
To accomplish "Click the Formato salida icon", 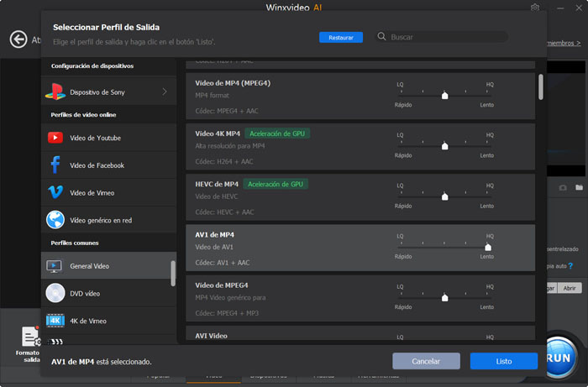I will [30, 336].
